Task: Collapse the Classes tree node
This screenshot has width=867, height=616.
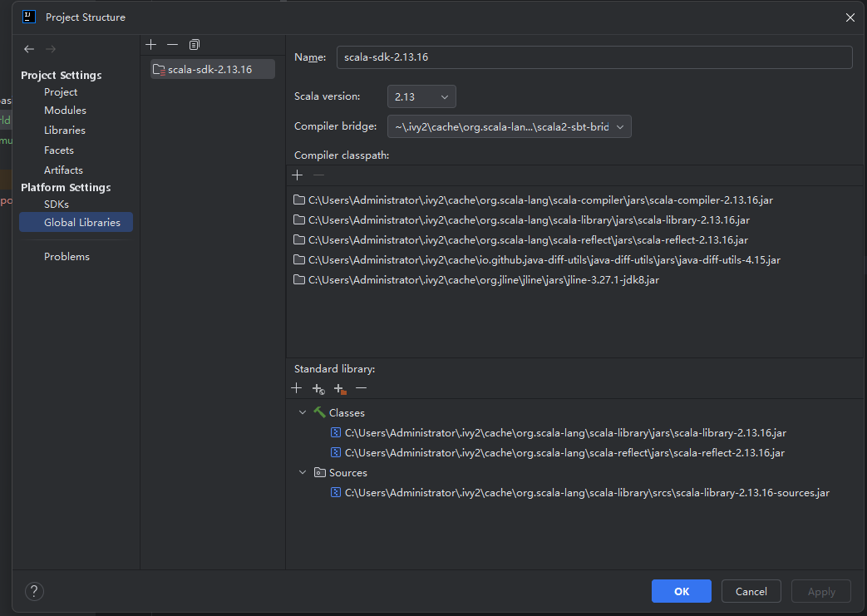Action: click(303, 412)
